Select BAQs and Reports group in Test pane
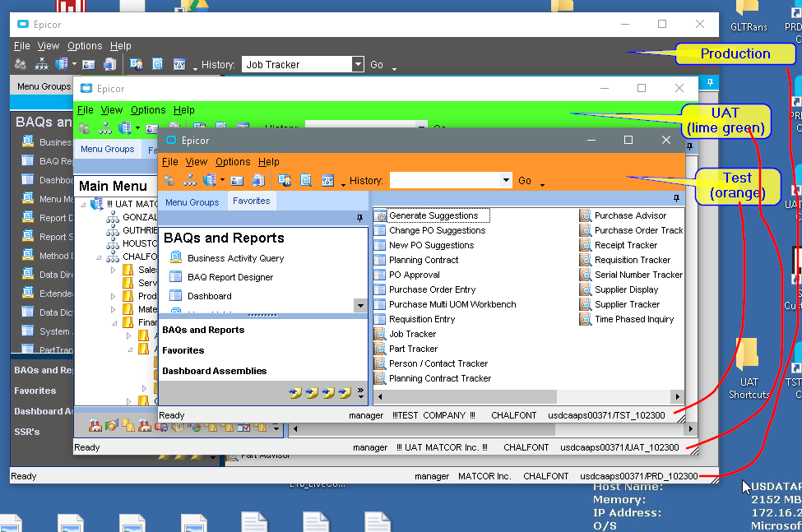802x532 pixels. (203, 331)
